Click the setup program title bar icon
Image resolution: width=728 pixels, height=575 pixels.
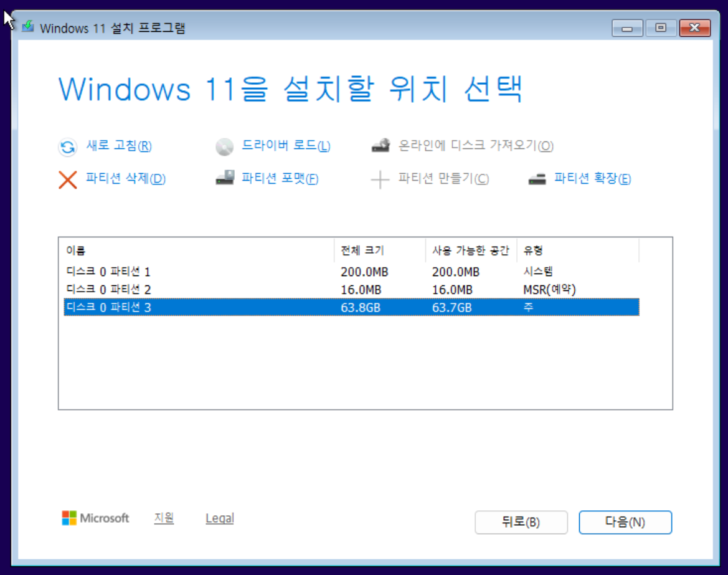(28, 26)
